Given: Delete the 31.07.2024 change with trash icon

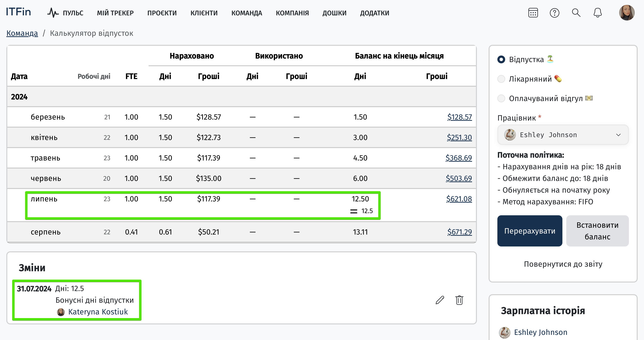Looking at the screenshot, I should 459,300.
